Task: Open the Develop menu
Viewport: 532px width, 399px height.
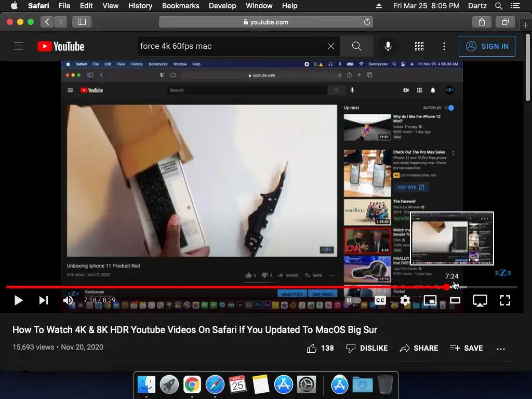Action: click(222, 6)
